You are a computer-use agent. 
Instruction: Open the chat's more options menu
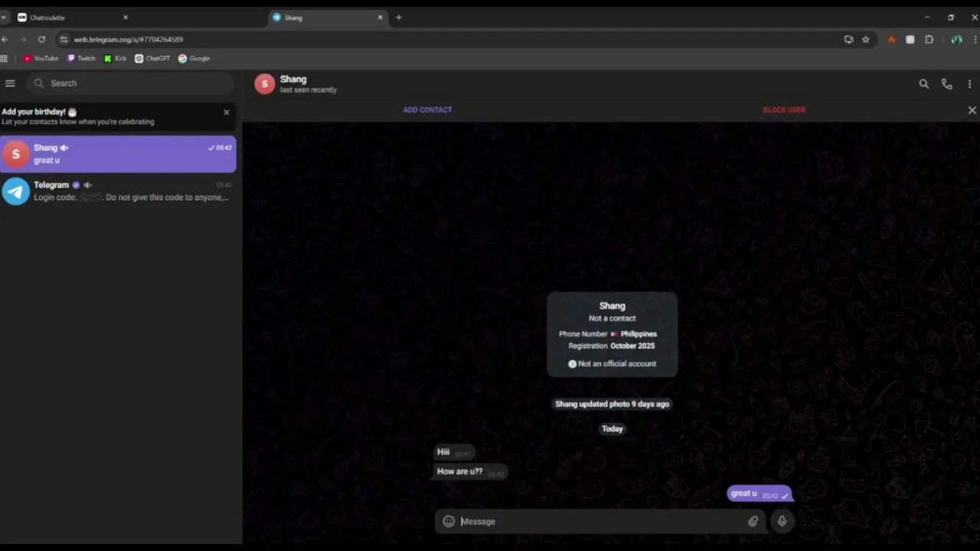[969, 84]
